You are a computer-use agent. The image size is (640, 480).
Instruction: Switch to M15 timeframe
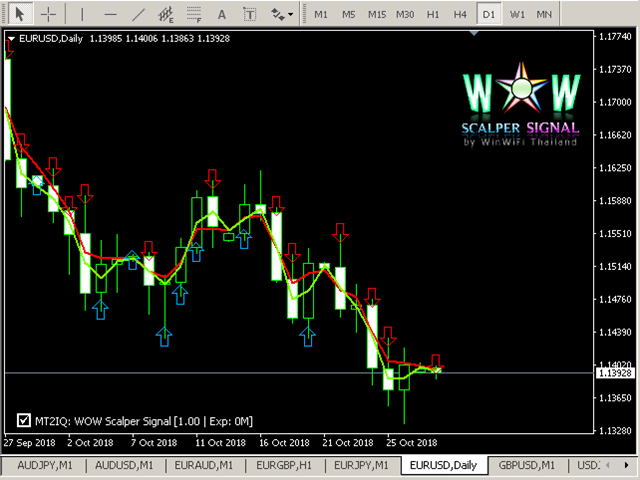[x=377, y=14]
